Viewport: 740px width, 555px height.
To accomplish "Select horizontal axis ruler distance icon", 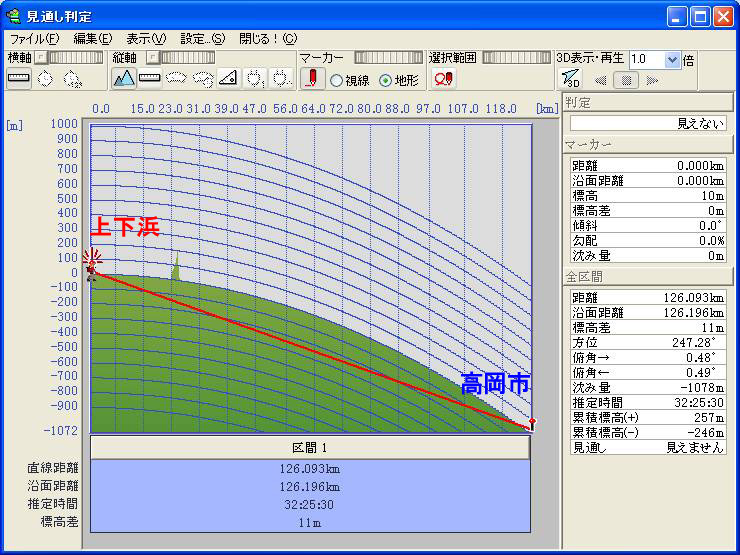I will [x=19, y=78].
